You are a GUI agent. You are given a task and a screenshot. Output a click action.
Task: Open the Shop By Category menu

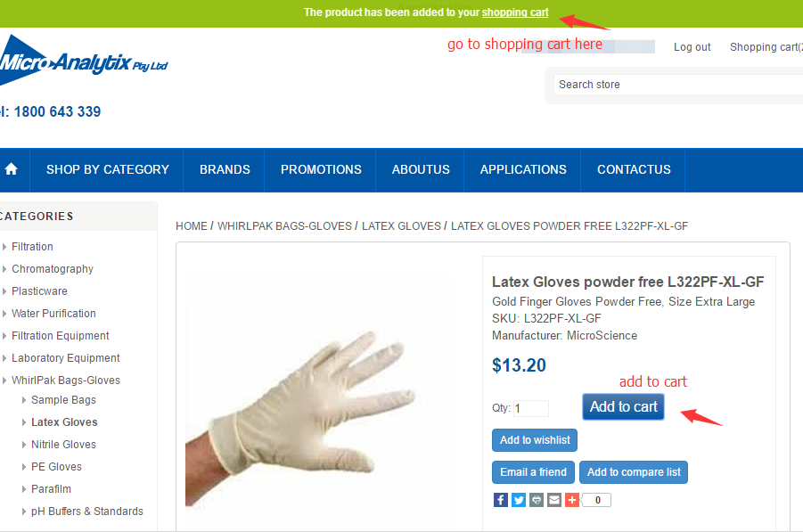point(108,169)
